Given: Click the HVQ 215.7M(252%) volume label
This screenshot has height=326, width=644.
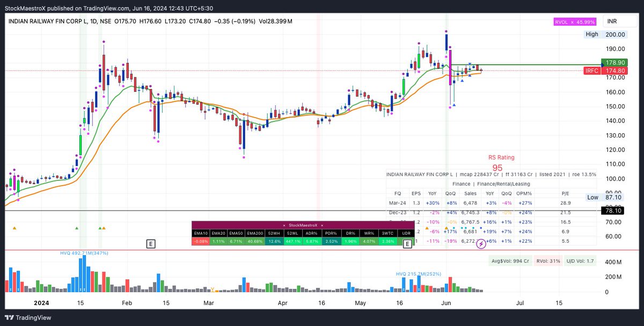Looking at the screenshot, I should 419,274.
